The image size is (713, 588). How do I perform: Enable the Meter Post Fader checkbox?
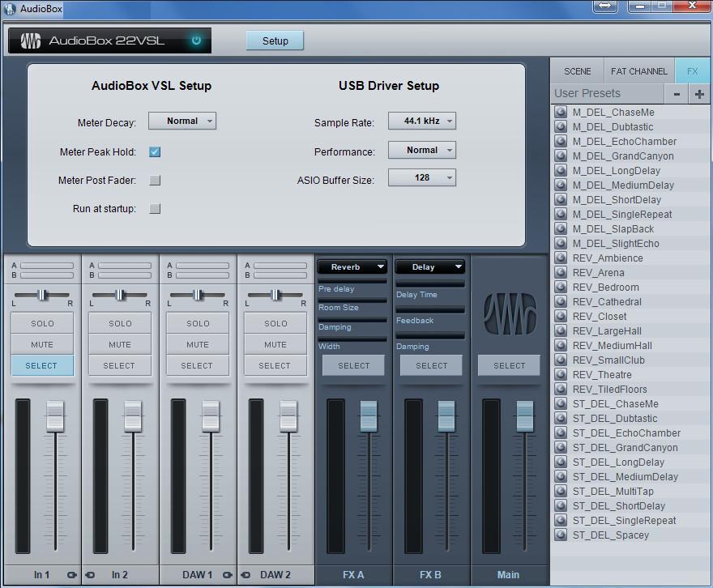tap(155, 180)
